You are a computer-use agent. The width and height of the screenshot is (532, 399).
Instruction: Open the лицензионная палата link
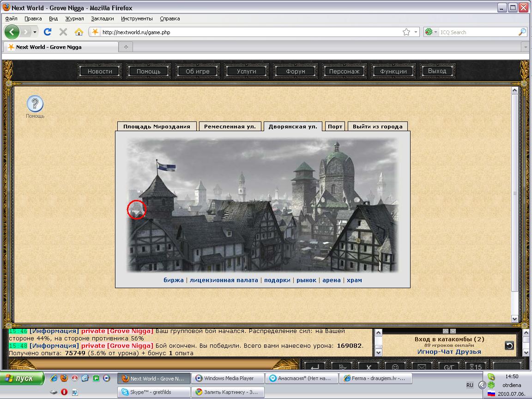[x=224, y=280]
